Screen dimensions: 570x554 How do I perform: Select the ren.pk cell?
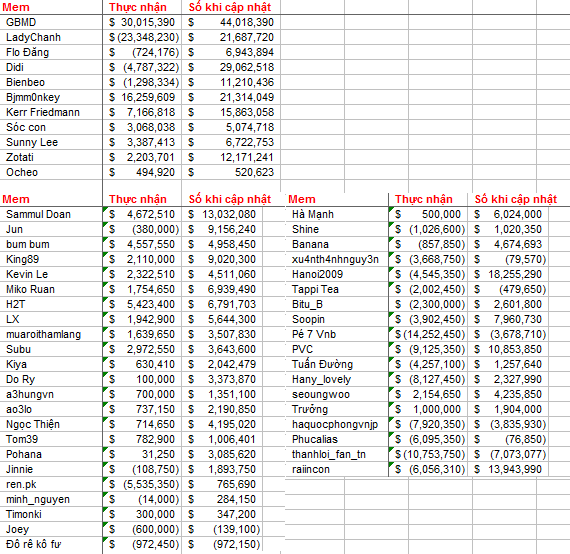[51, 485]
